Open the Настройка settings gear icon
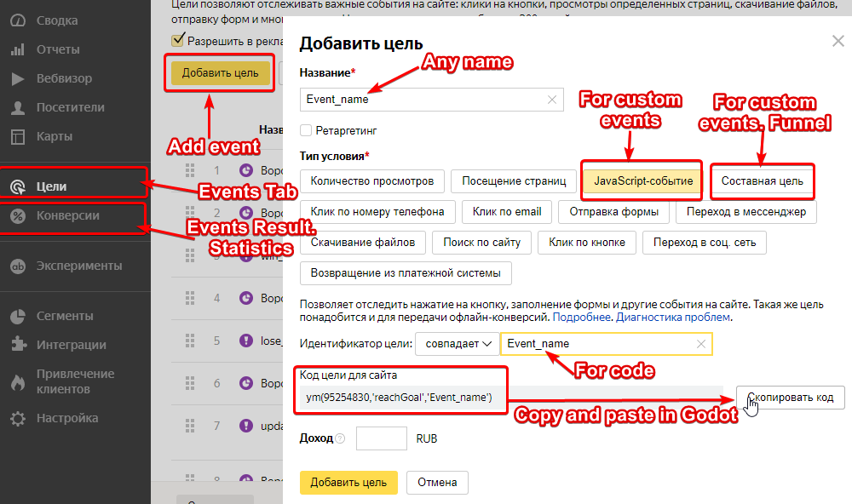 point(17,418)
